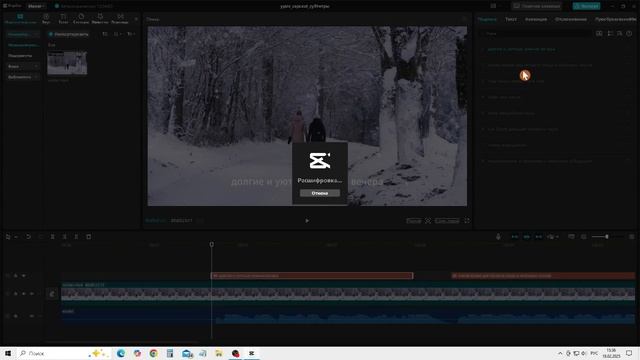The height and width of the screenshot is (360, 640).
Task: Expand the Ваши section arrow
Action: (x=36, y=66)
